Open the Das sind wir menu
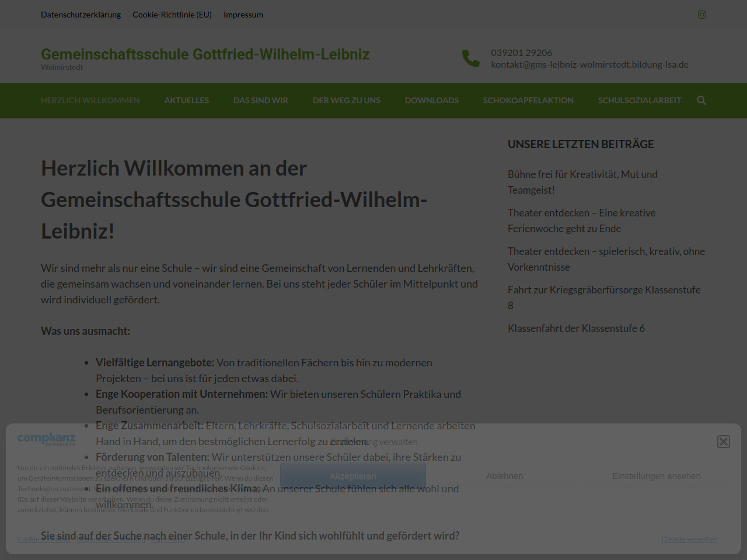This screenshot has width=747, height=560. tap(260, 100)
